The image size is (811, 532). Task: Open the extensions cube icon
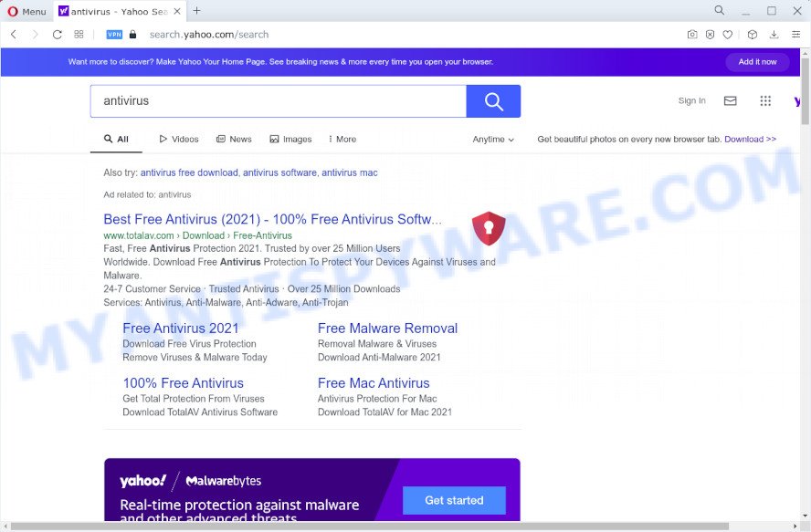(753, 35)
